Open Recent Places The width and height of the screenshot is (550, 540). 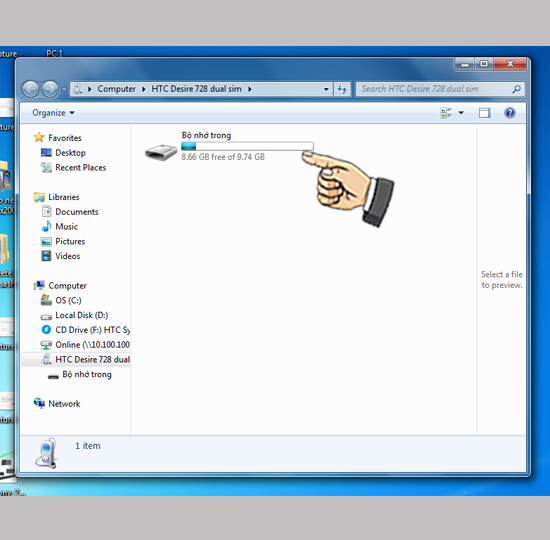tap(81, 168)
